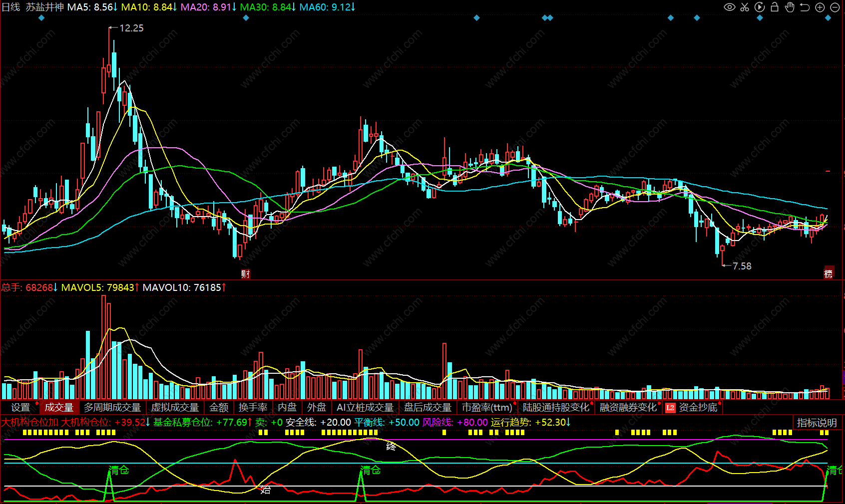Zoom out with the minus circle icon
This screenshot has width=845, height=504.
(x=835, y=7)
